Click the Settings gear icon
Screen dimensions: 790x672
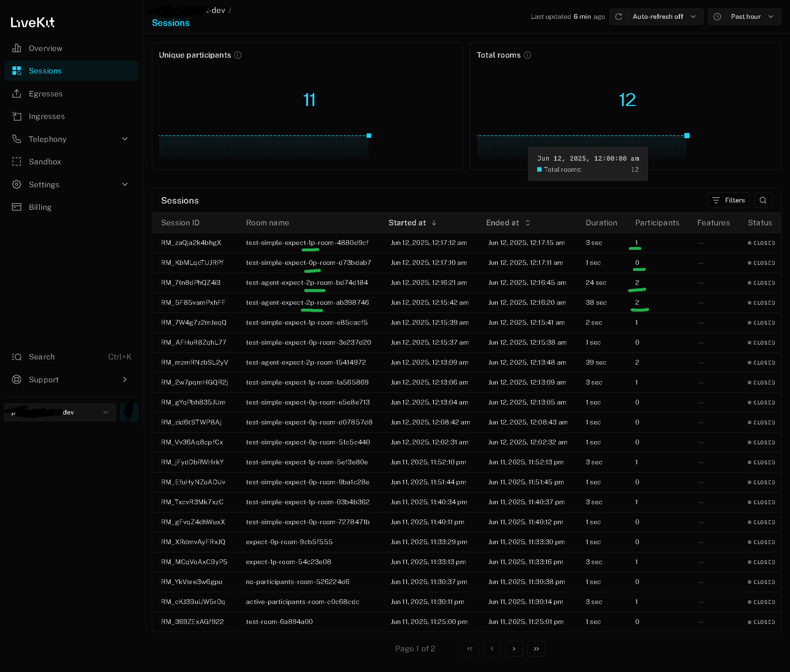pyautogui.click(x=17, y=184)
